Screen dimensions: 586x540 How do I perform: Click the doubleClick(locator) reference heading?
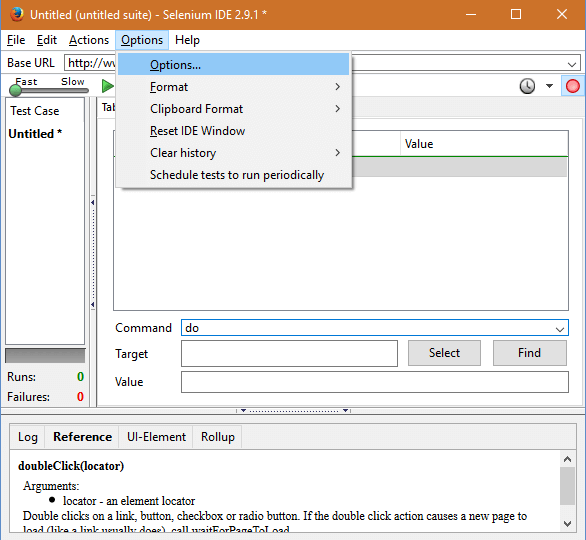71,466
